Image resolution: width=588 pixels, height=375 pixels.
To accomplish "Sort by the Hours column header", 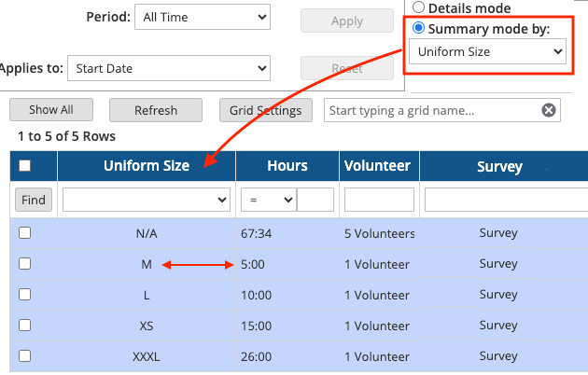I will point(287,166).
